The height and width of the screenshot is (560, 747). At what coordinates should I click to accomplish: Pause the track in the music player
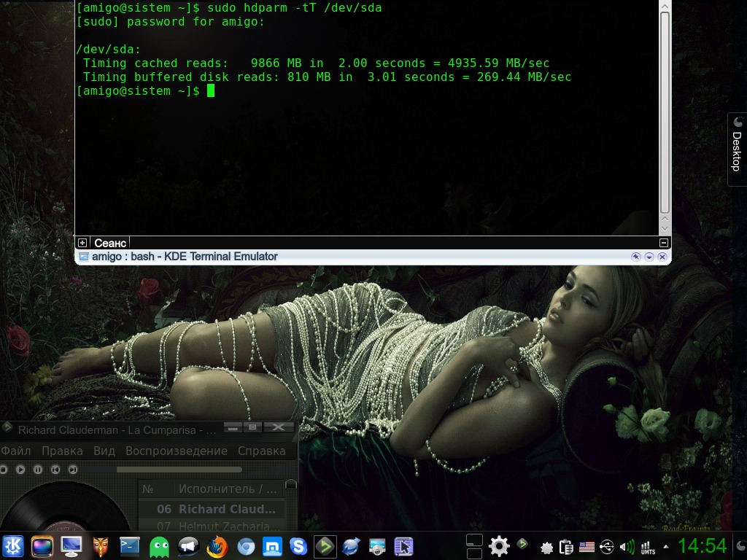point(38,470)
